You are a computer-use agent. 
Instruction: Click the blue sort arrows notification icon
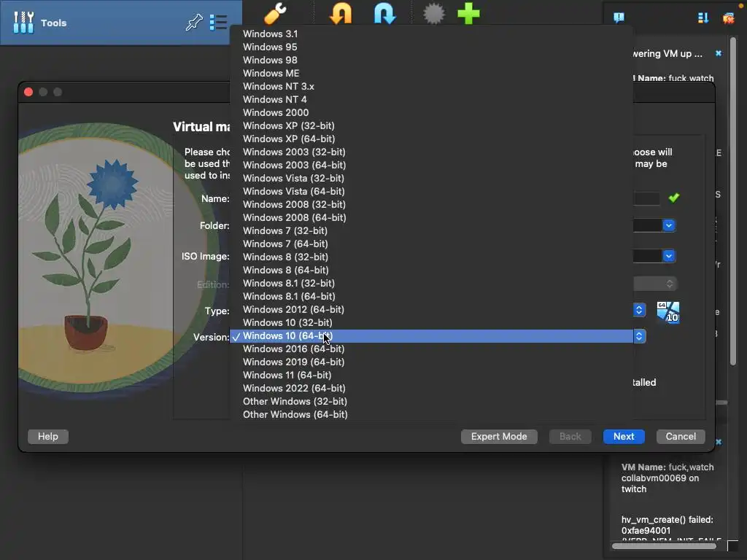703,18
